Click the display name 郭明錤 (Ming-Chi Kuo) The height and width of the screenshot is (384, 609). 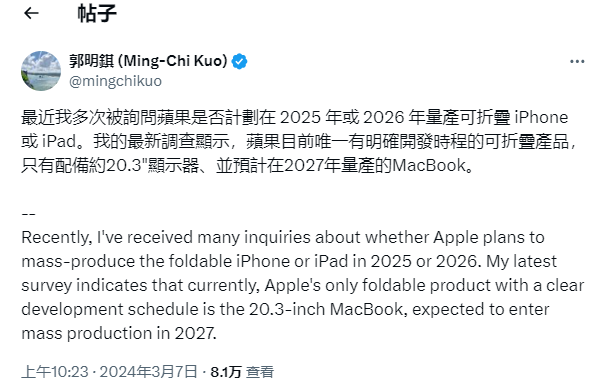(x=148, y=61)
